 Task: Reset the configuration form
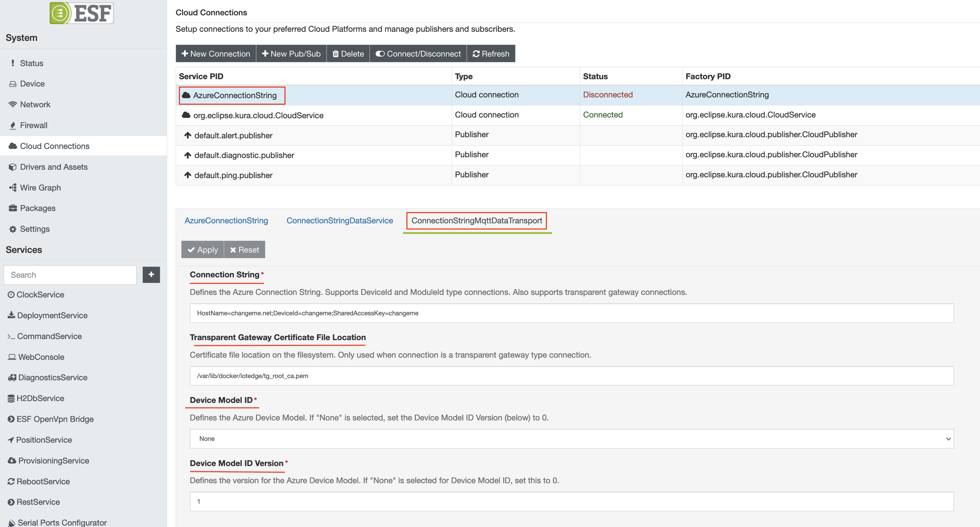coord(245,250)
